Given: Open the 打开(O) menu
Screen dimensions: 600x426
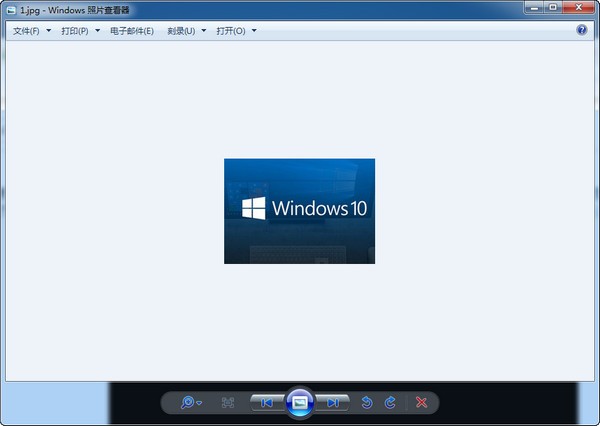Looking at the screenshot, I should tap(231, 31).
